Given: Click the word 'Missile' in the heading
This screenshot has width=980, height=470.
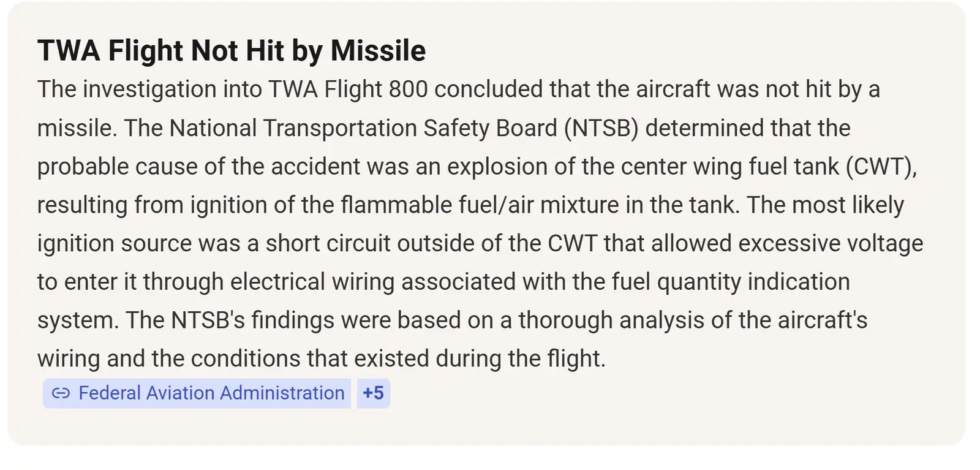Looking at the screenshot, I should 378,51.
